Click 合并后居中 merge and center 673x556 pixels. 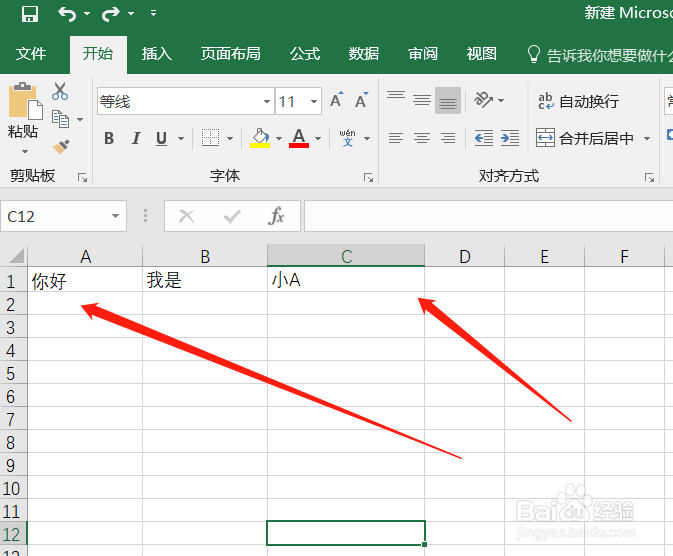[x=585, y=138]
